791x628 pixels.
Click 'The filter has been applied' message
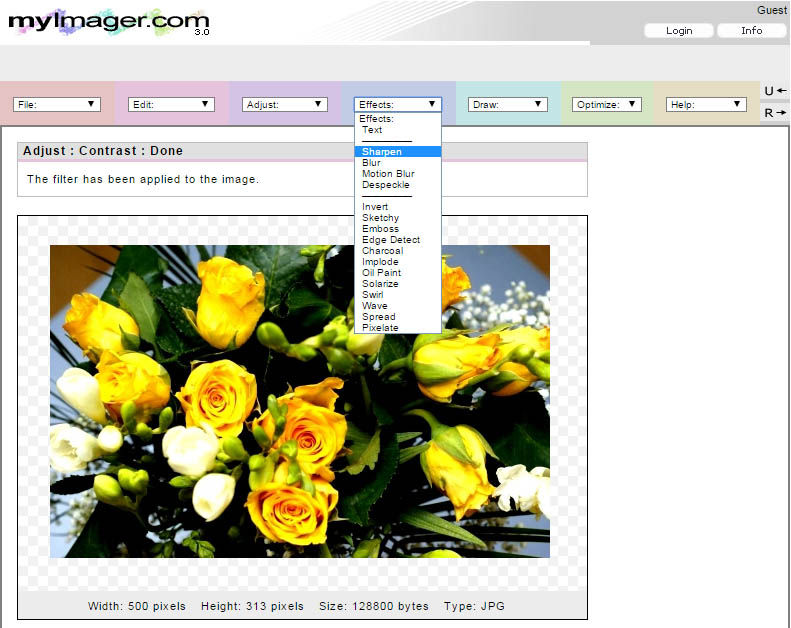143,179
